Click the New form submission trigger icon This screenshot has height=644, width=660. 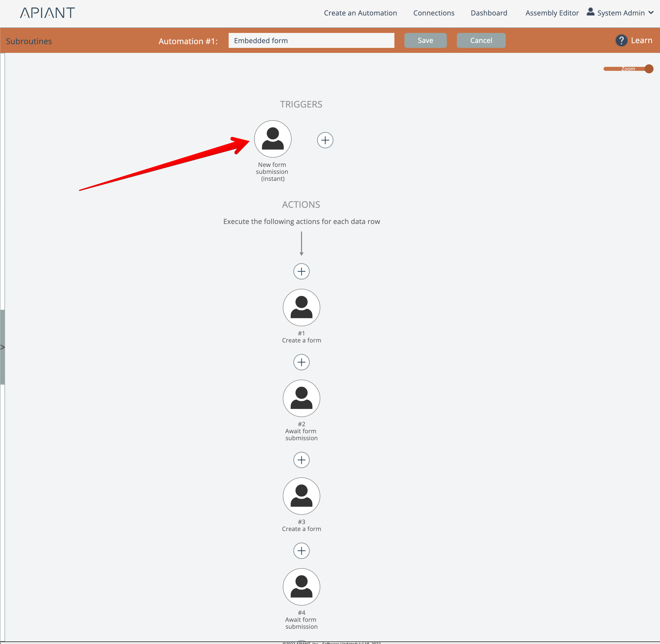(x=272, y=139)
